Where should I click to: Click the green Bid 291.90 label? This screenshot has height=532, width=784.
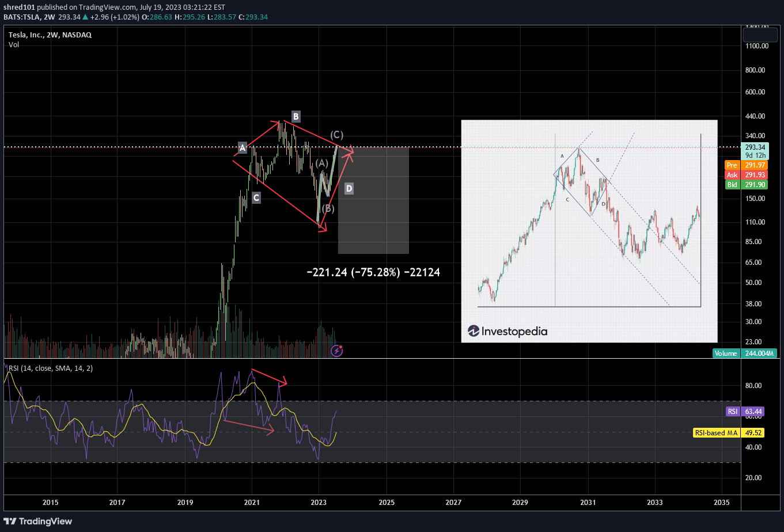[x=747, y=185]
